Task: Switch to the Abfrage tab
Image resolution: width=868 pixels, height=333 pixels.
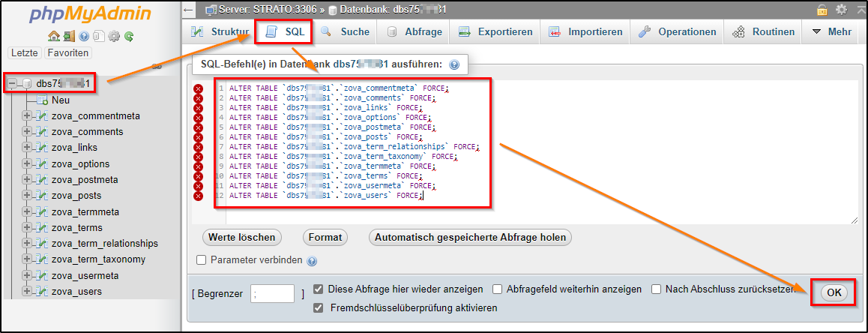Action: coord(414,32)
